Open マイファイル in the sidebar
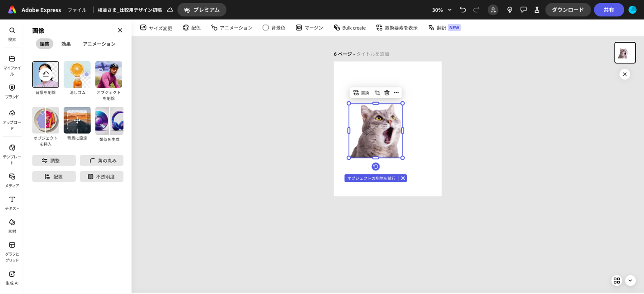Image resolution: width=644 pixels, height=294 pixels. tap(12, 65)
